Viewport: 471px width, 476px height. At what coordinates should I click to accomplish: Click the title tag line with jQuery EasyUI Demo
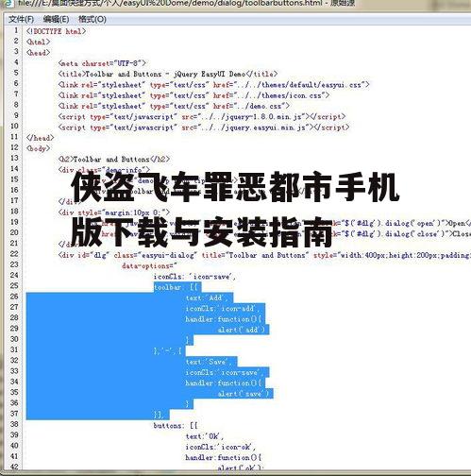point(168,74)
